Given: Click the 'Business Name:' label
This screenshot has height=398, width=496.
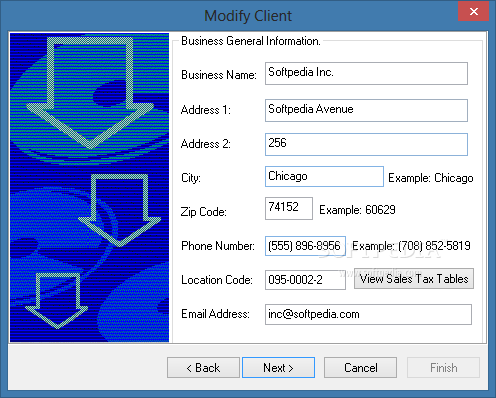Looking at the screenshot, I should (219, 75).
